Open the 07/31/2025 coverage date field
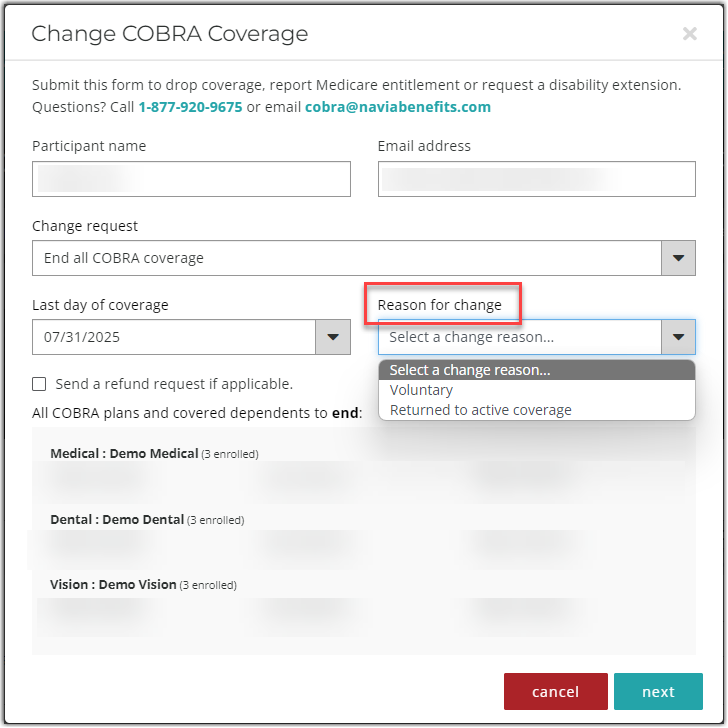This screenshot has width=728, height=728. pyautogui.click(x=173, y=337)
